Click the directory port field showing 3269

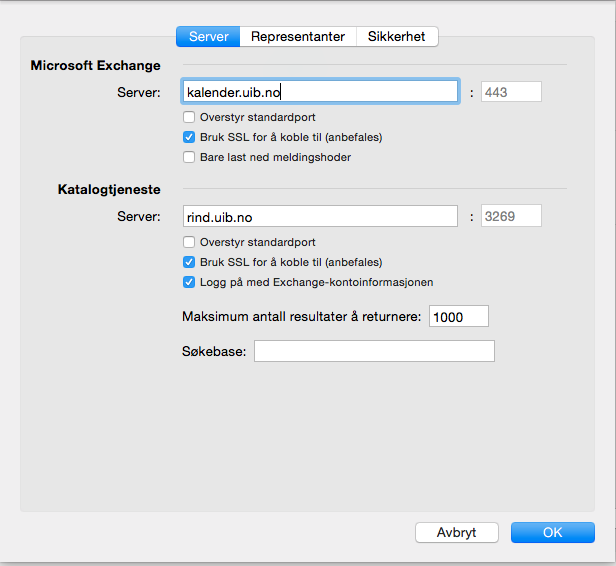pyautogui.click(x=511, y=216)
